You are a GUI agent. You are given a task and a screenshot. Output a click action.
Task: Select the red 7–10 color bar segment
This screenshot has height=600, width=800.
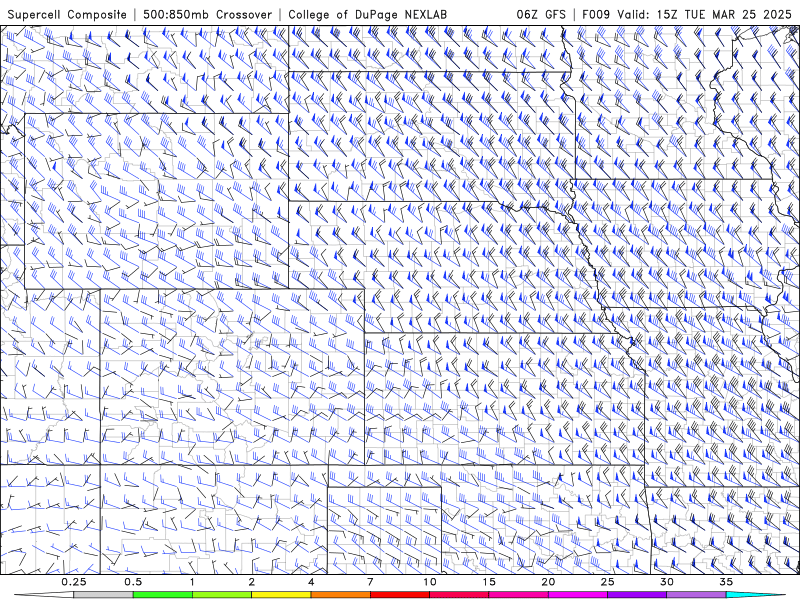(x=399, y=595)
